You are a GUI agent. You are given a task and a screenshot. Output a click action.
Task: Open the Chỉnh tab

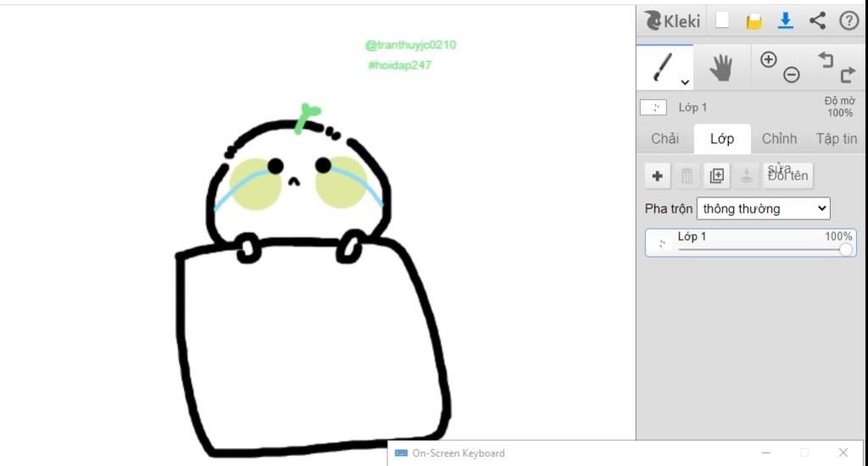click(x=779, y=139)
